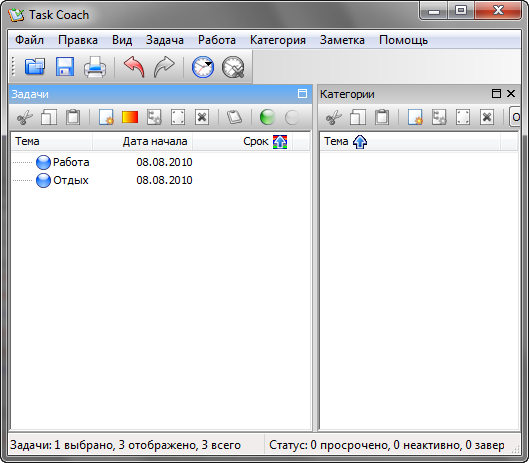Create new category in Категории toolbar
529x463 pixels.
click(x=415, y=118)
